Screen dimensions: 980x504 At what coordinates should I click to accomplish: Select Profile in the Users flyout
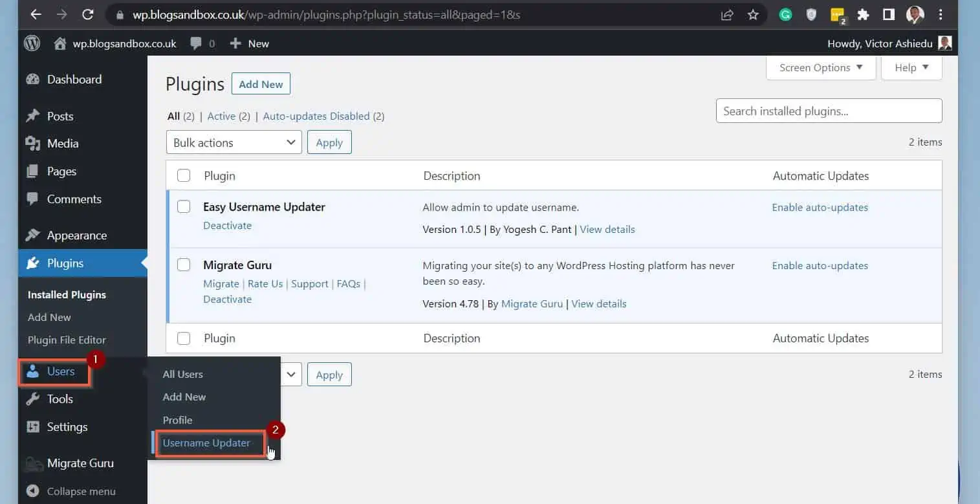[x=178, y=420]
